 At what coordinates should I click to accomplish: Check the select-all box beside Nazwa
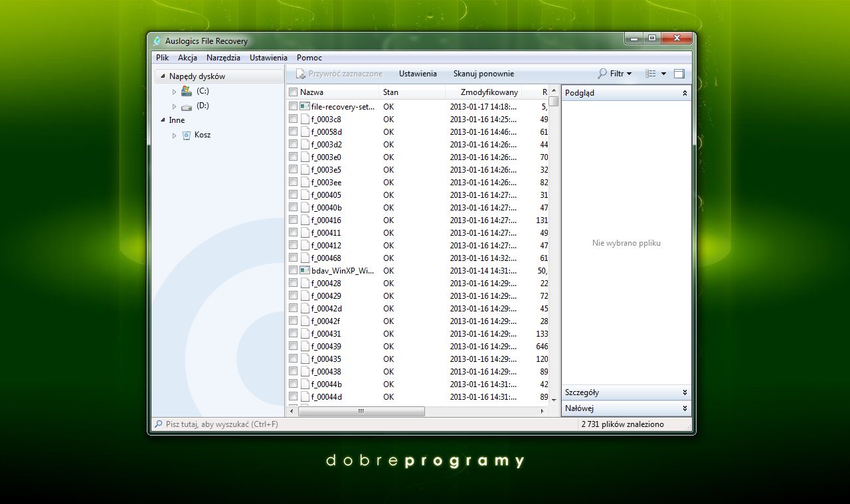click(294, 92)
